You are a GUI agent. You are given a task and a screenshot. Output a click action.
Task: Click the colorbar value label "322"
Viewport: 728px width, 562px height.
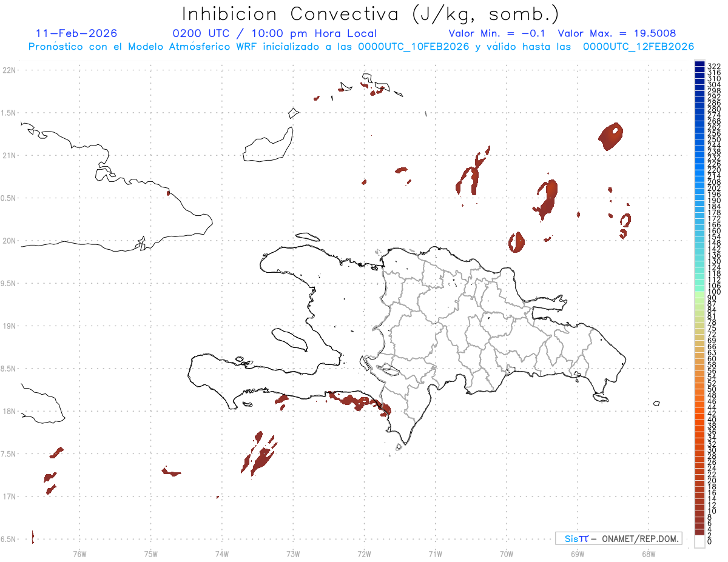click(x=714, y=65)
